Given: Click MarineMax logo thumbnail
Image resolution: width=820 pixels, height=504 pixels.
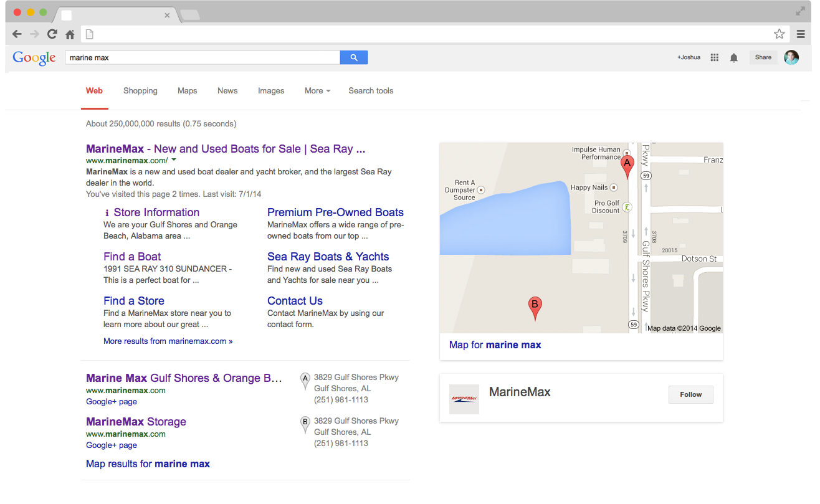Looking at the screenshot, I should coord(464,399).
